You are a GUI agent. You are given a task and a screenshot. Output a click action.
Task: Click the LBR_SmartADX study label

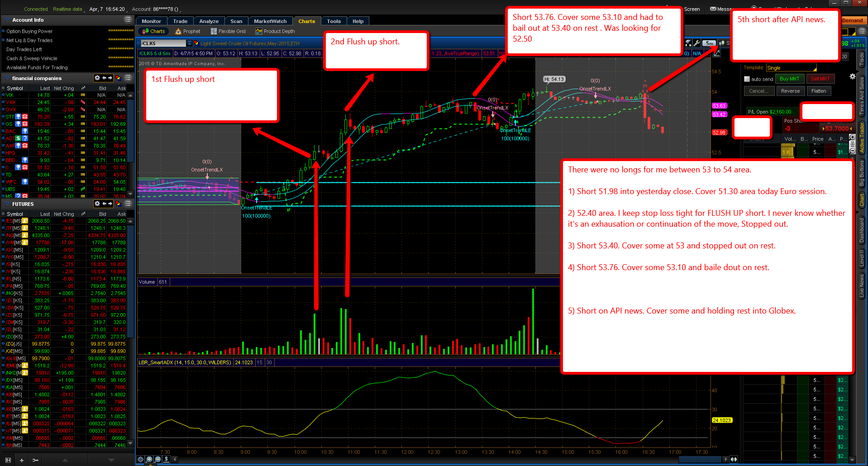click(185, 362)
